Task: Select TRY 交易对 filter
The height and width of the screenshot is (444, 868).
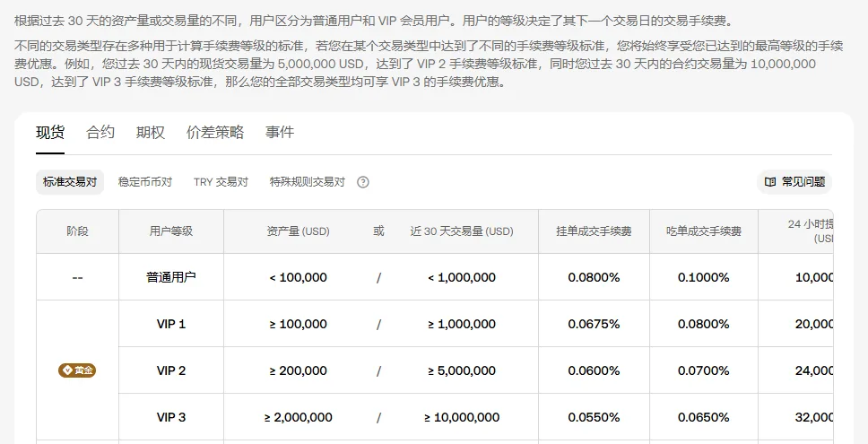Action: pos(221,182)
